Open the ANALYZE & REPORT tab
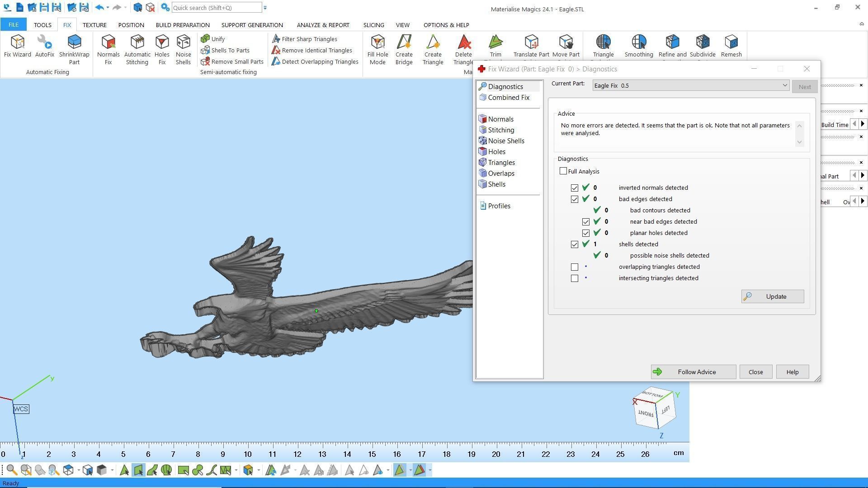 pyautogui.click(x=323, y=25)
